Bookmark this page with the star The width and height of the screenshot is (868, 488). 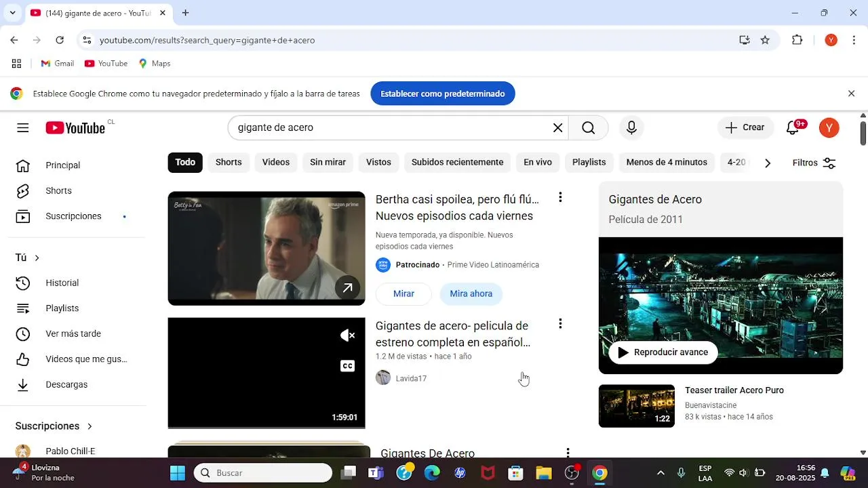(765, 40)
